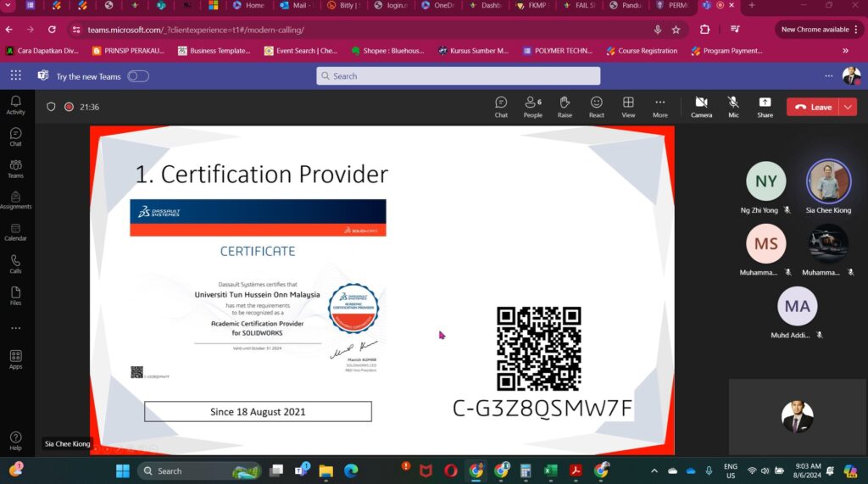Open Teams settings and more ellipsis

pos(829,76)
